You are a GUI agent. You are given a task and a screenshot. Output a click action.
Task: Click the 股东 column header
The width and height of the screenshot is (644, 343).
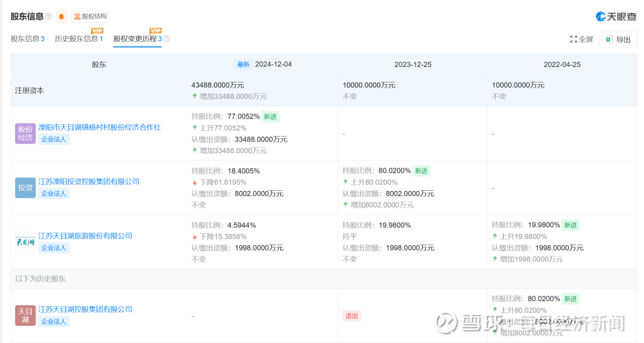(x=99, y=64)
